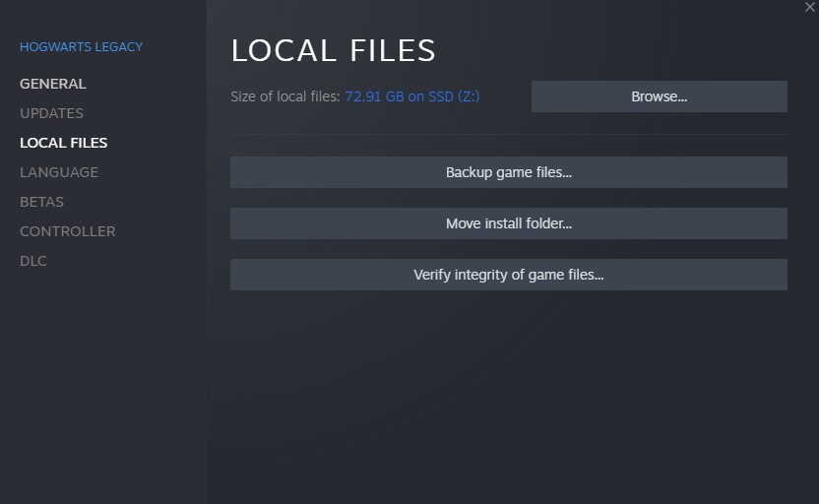The height and width of the screenshot is (504, 819).
Task: Open the General settings tab
Action: (x=53, y=84)
